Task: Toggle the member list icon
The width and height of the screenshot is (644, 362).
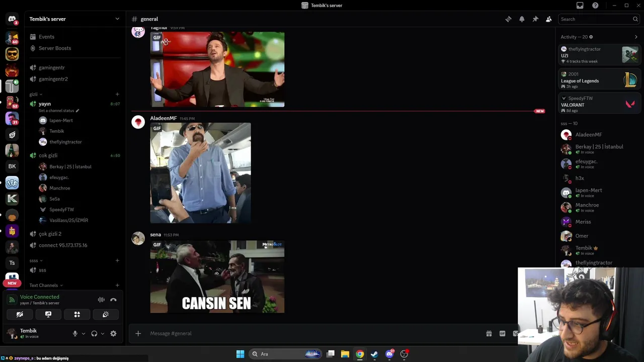Action: click(x=549, y=19)
